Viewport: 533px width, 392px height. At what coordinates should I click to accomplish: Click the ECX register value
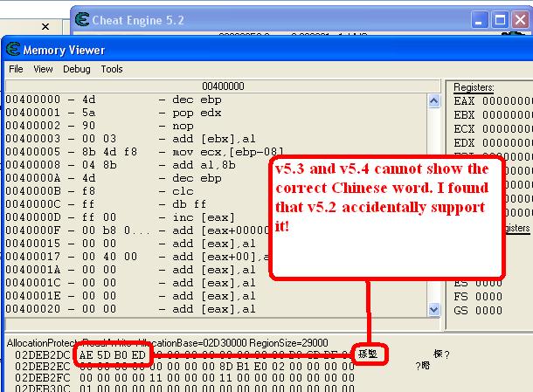(508, 129)
